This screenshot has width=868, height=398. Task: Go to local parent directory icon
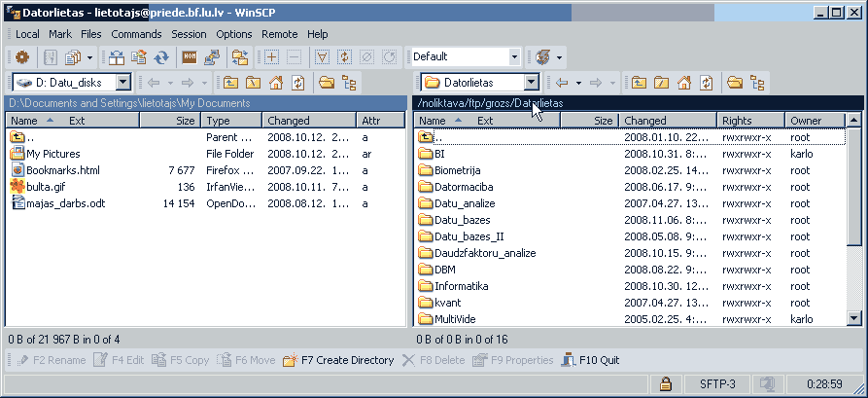point(230,83)
